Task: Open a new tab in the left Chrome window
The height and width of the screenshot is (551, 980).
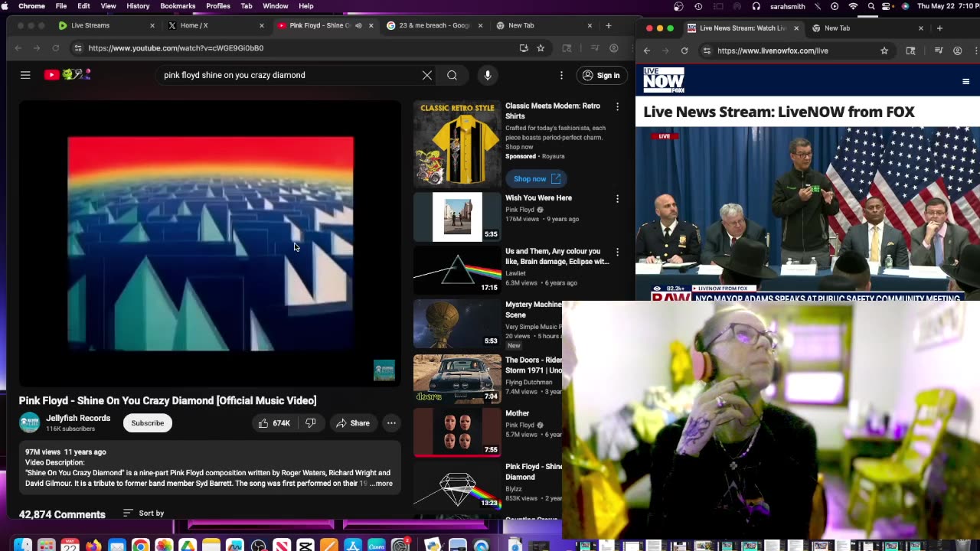Action: [609, 25]
